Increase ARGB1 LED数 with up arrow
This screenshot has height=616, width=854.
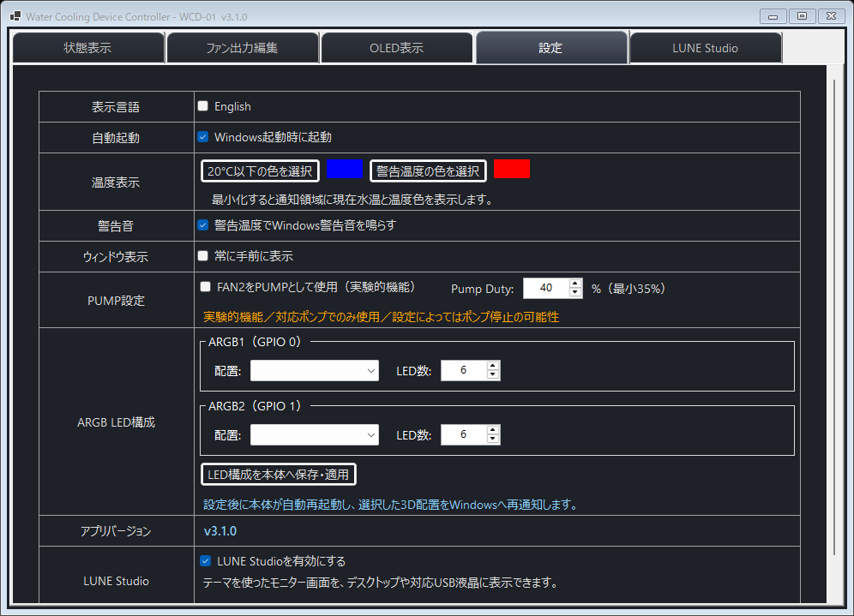pos(493,366)
